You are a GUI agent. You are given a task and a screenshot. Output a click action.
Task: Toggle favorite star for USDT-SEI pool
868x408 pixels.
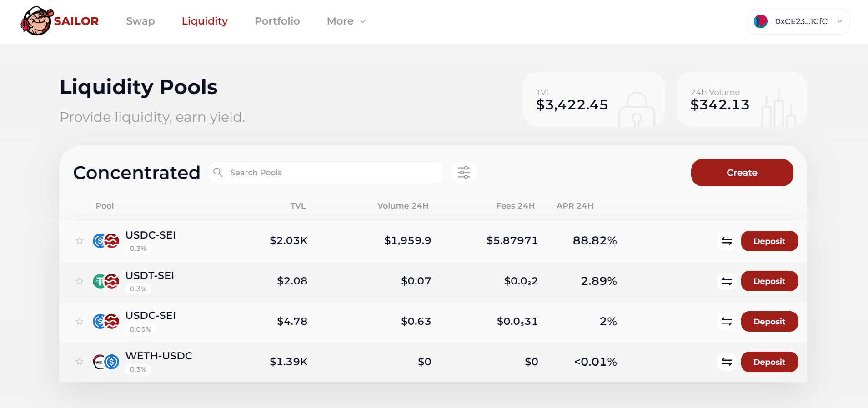tap(80, 281)
